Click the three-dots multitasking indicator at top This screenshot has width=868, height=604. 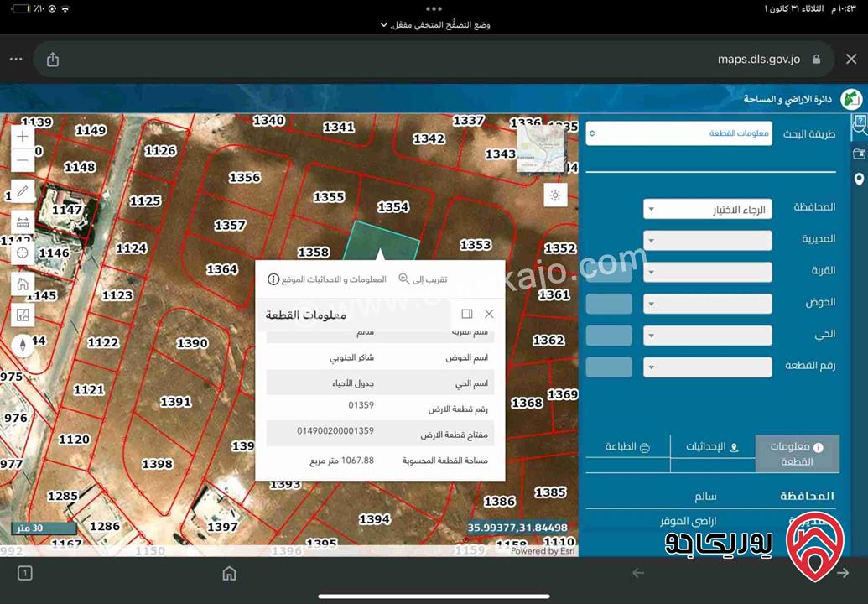tap(434, 9)
